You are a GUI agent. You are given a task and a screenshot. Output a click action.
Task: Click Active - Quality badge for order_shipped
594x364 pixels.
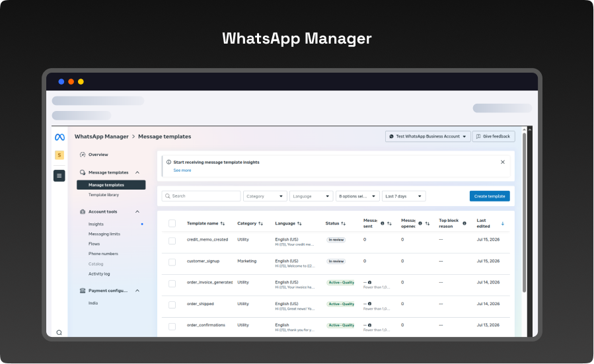340,304
